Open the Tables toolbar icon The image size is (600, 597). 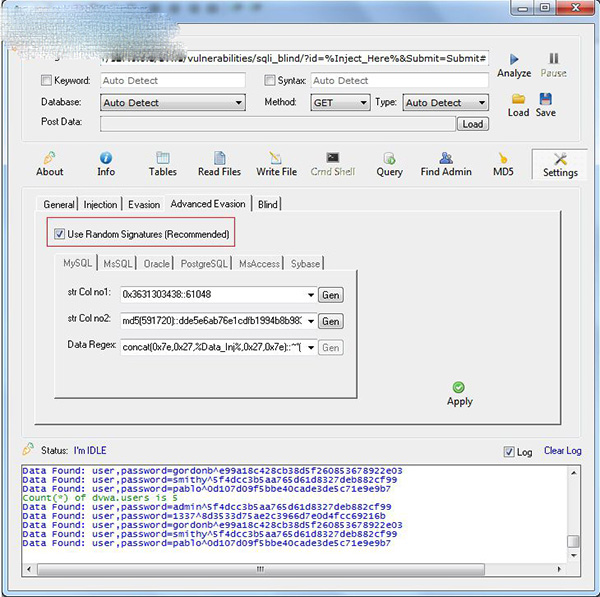pyautogui.click(x=163, y=158)
